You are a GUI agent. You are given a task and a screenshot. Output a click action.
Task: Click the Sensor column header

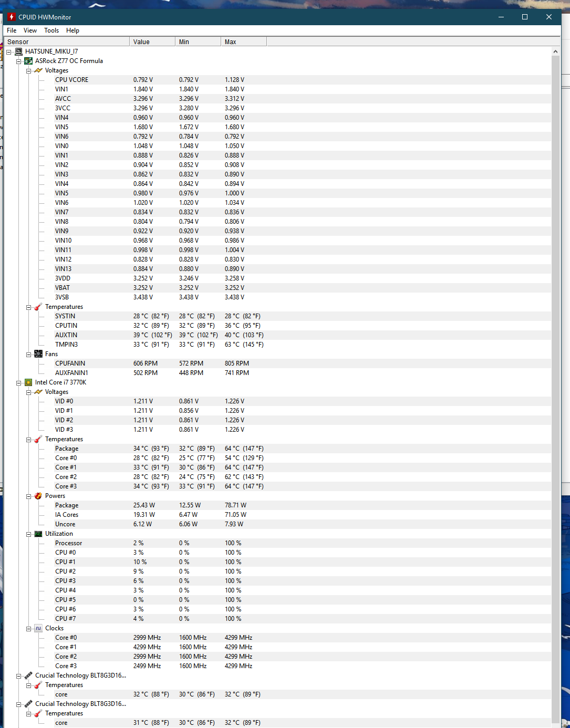coord(67,41)
